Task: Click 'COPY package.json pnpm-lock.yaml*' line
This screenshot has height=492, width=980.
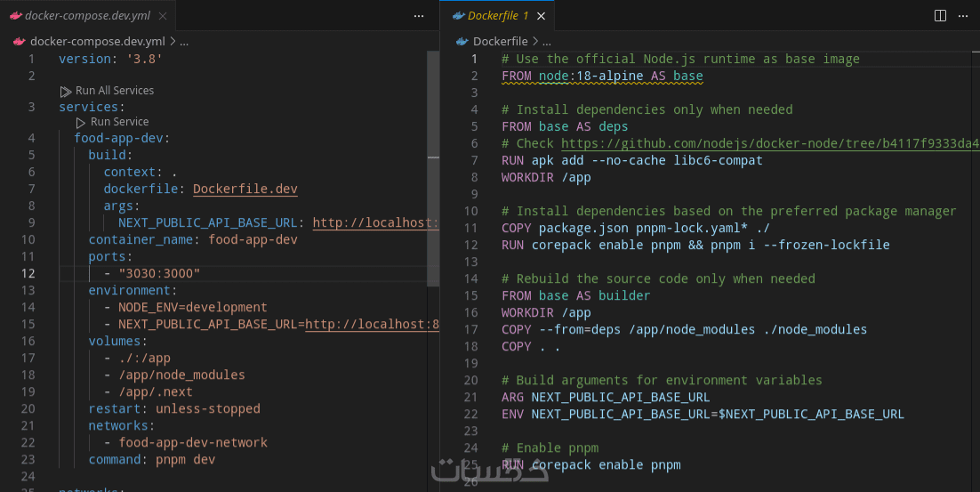Action: [636, 228]
